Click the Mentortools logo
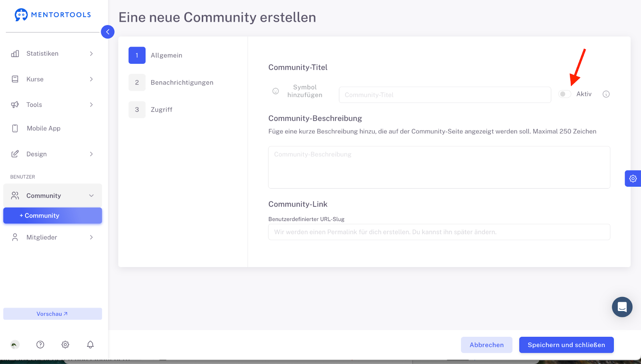The width and height of the screenshot is (641, 364). click(53, 15)
